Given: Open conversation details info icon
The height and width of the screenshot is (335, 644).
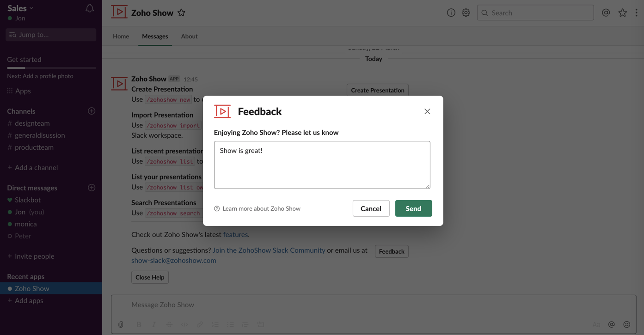Looking at the screenshot, I should tap(451, 13).
